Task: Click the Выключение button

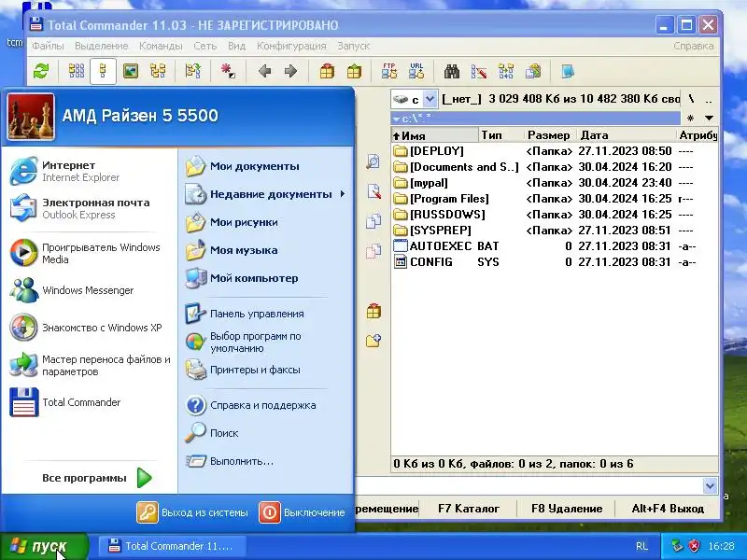Action: 302,512
